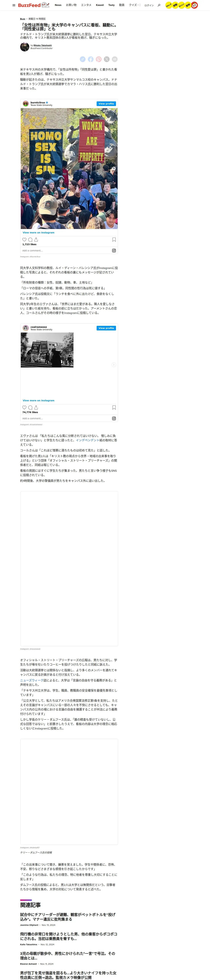Screen dimensions: 210x980
Task: Share the article by email icon
Action: click(115, 59)
